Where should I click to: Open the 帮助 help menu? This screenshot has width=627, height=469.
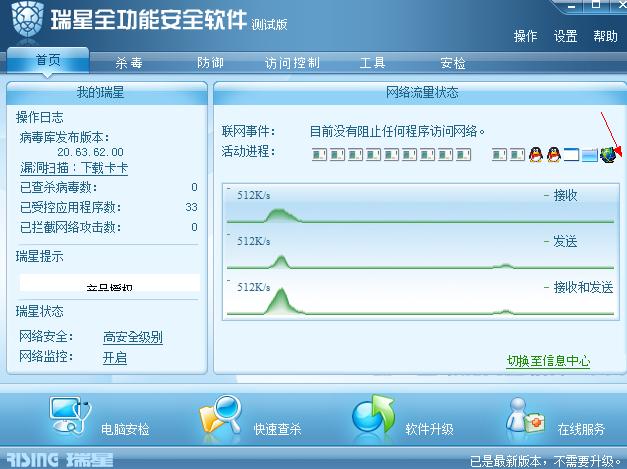[x=605, y=36]
